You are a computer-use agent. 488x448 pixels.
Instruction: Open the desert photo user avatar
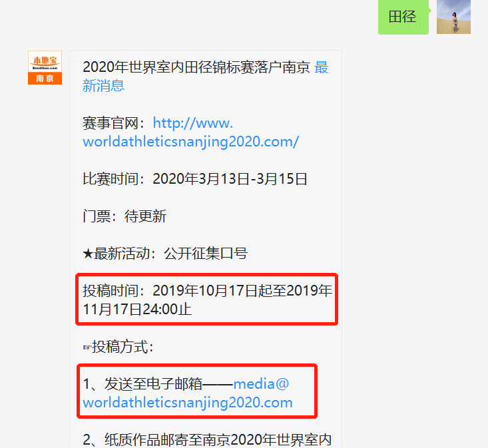453,17
